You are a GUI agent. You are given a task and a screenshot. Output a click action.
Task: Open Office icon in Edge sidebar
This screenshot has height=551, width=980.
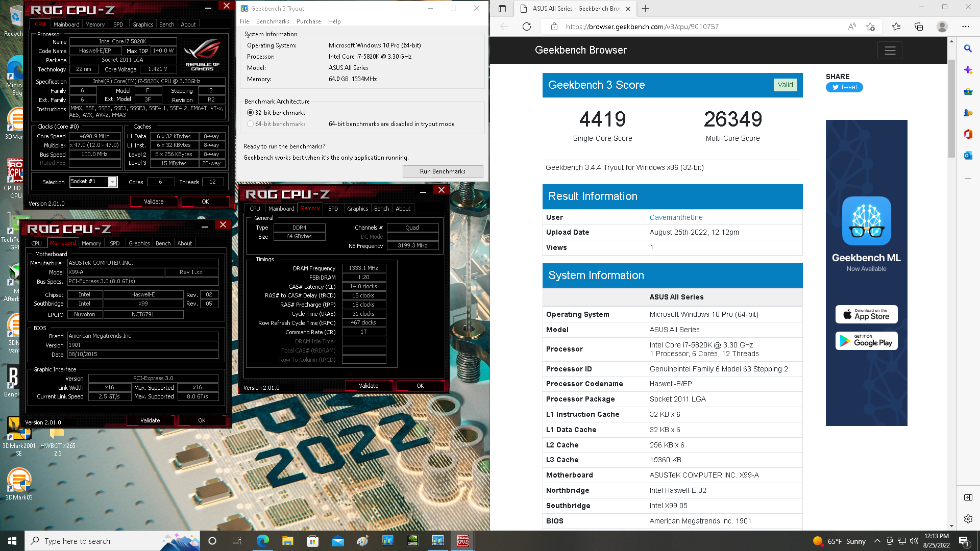[x=968, y=134]
